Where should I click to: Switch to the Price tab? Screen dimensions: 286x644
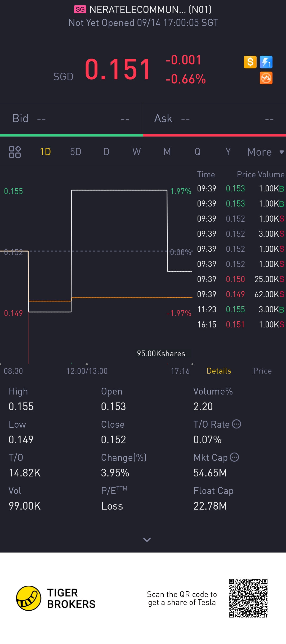[x=262, y=371]
